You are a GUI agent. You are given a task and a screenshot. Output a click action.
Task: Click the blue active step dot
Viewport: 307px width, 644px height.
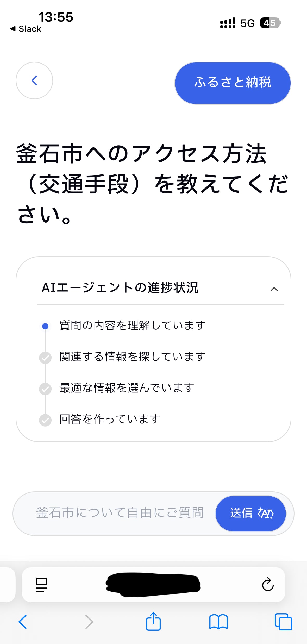[x=45, y=326]
